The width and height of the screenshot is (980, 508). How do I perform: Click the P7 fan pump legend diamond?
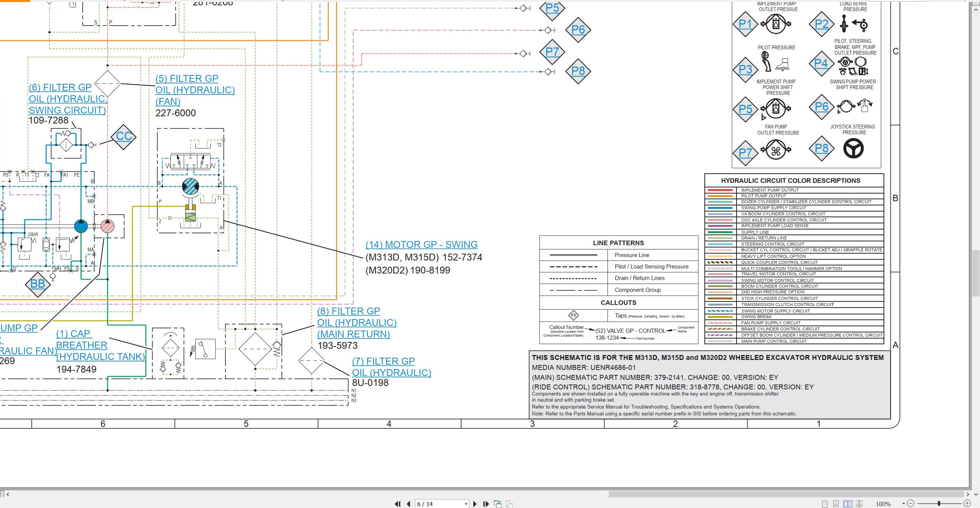[745, 153]
